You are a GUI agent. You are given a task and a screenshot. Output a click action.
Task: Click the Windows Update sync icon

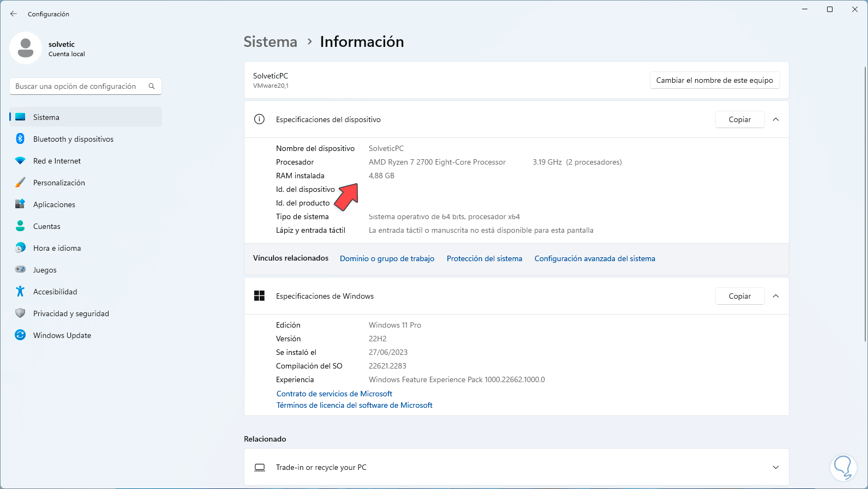point(20,335)
